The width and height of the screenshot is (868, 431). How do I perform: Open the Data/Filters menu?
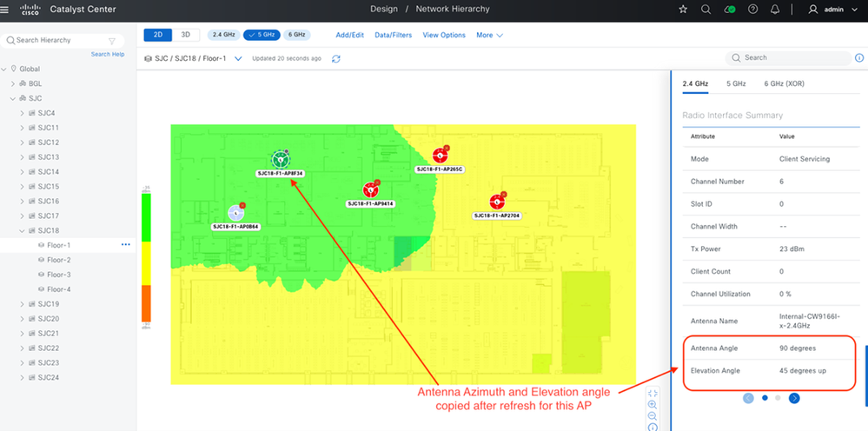coord(393,35)
